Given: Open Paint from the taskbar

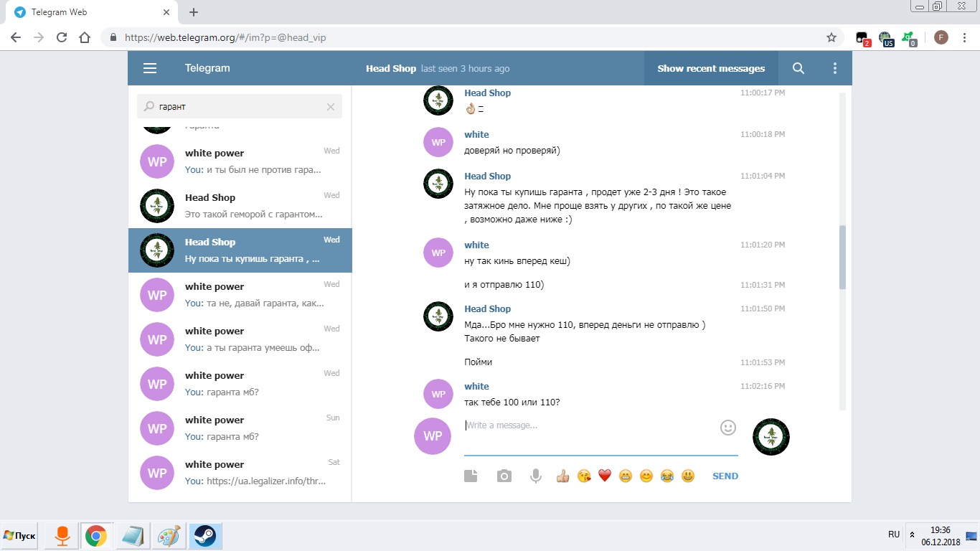Looking at the screenshot, I should [169, 536].
